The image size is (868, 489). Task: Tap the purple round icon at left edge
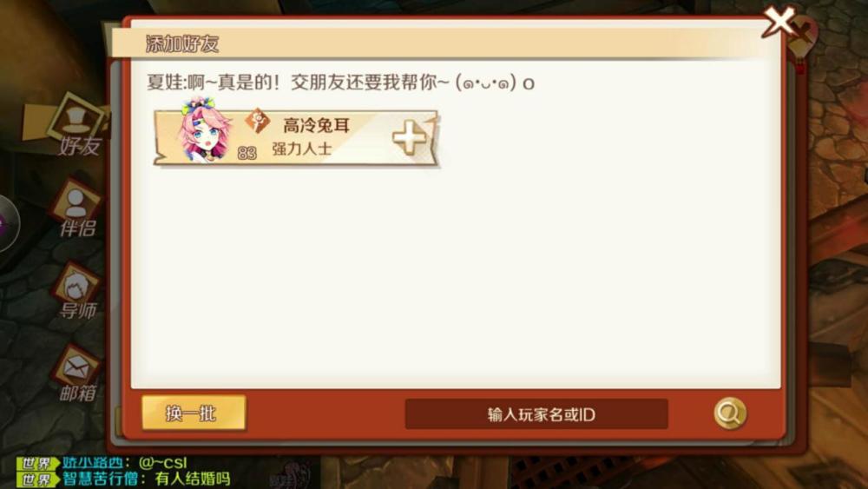click(7, 224)
